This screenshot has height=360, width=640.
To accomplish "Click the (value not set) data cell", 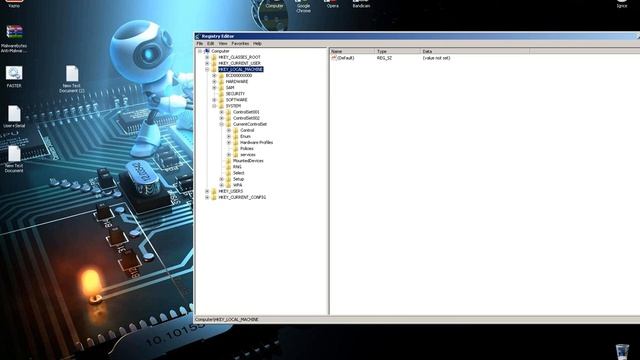I will point(436,58).
